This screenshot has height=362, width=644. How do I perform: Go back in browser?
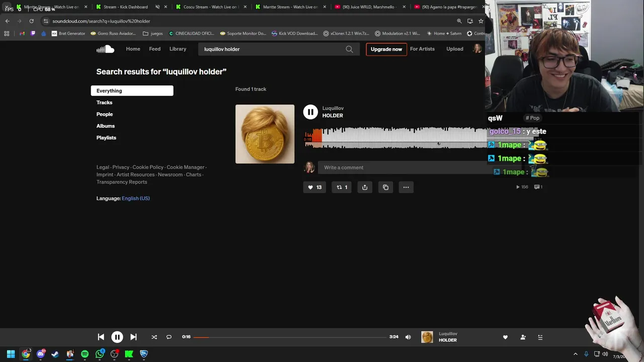[7, 21]
